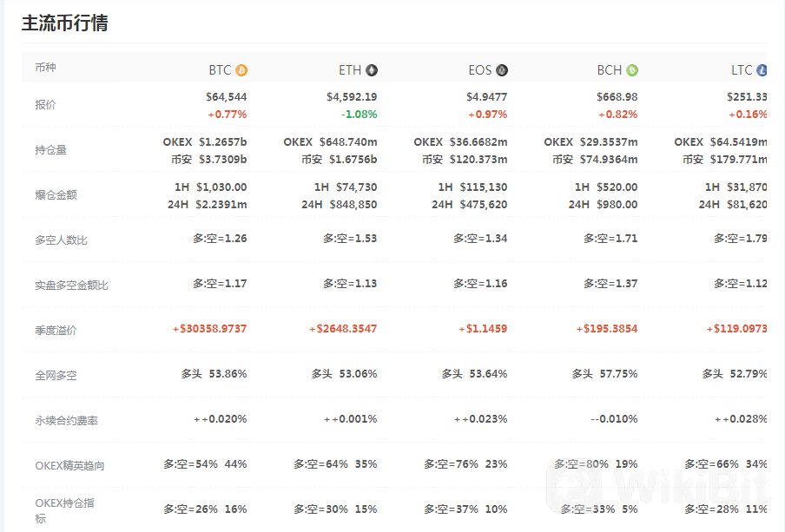
Task: Click the 永续合约费率 row label
Action: (x=67, y=420)
